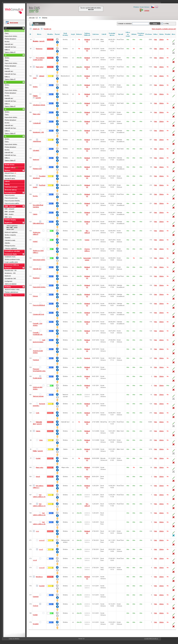Click the yellow depth bar in Základní verze row

(50, 76)
